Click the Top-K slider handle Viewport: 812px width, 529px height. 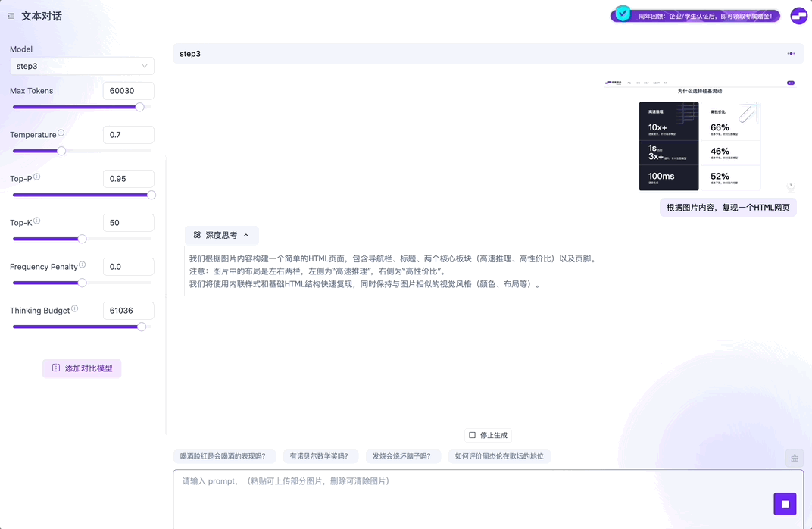[x=82, y=239]
